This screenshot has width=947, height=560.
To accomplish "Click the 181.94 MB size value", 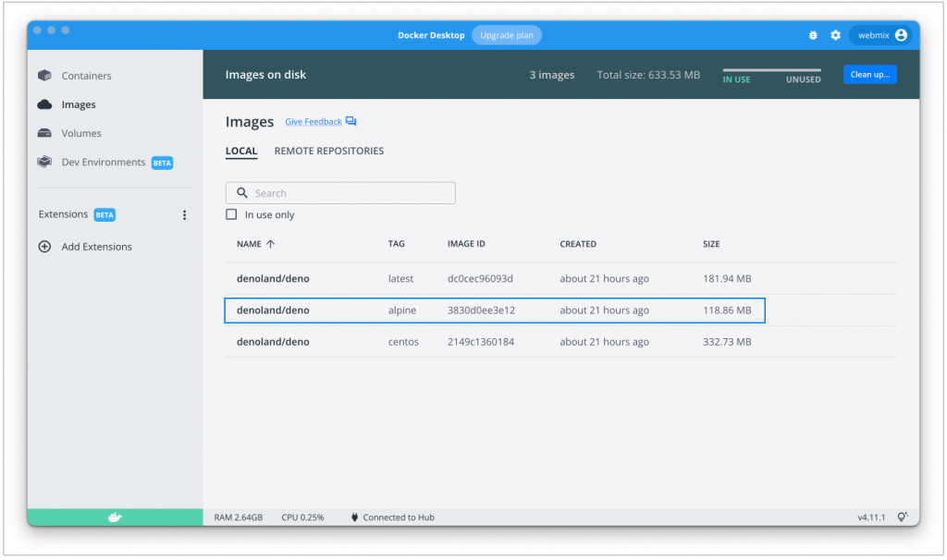I will 727,278.
